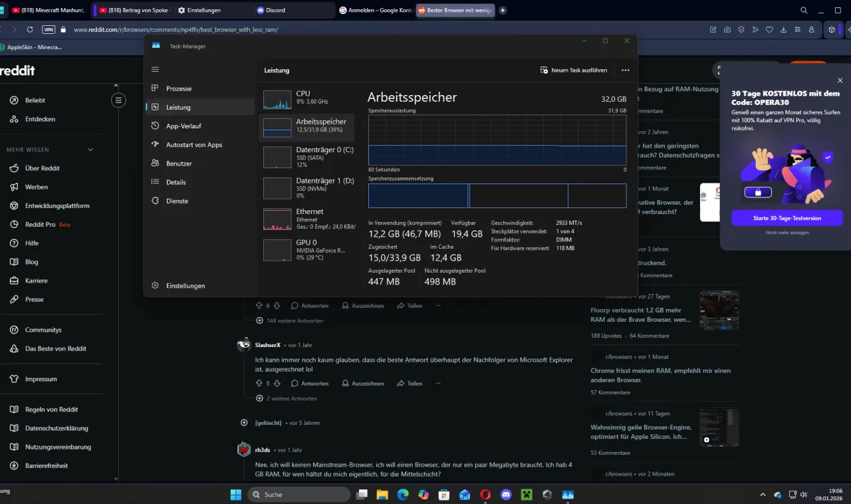Open browser downloads icon in toolbar
The height and width of the screenshot is (504, 851).
785,29
